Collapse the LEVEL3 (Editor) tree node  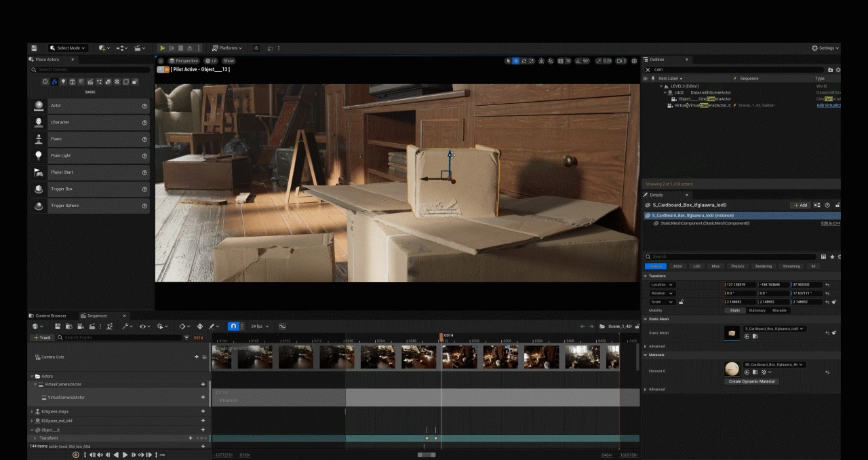point(661,86)
